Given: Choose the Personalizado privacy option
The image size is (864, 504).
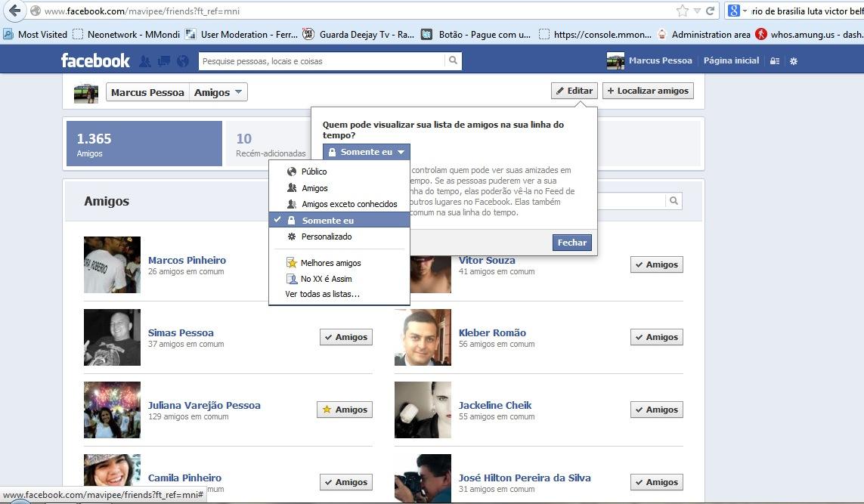Looking at the screenshot, I should (x=339, y=237).
